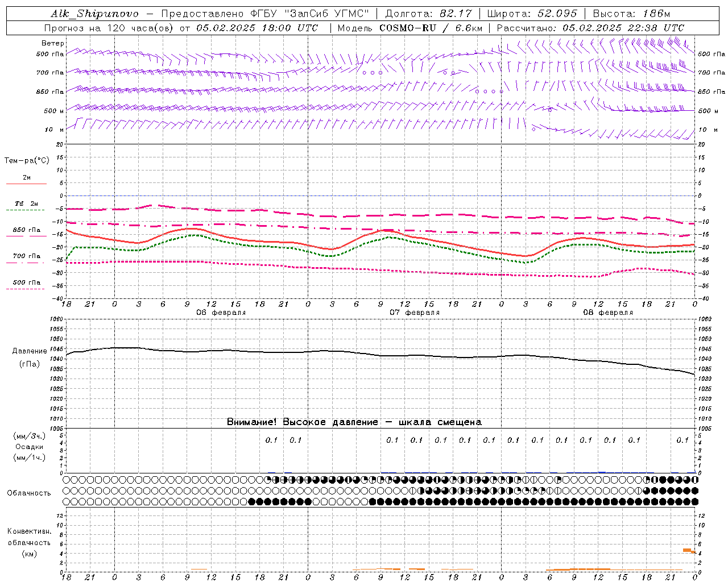Click the '2м' temperature legend entry
This screenshot has height=582, width=728.
coord(27,178)
